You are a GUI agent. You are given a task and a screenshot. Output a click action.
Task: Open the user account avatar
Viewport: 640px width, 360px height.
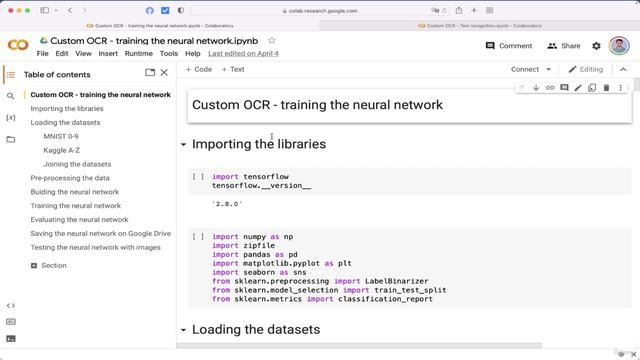click(x=619, y=46)
